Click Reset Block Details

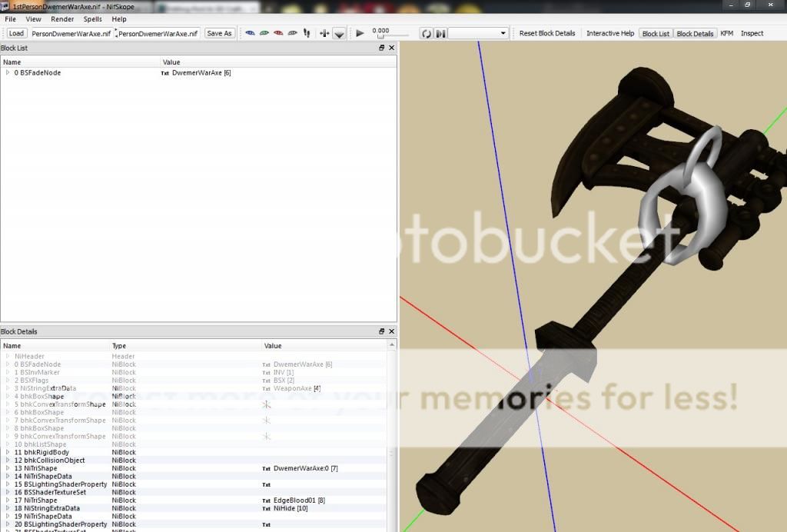click(x=547, y=33)
